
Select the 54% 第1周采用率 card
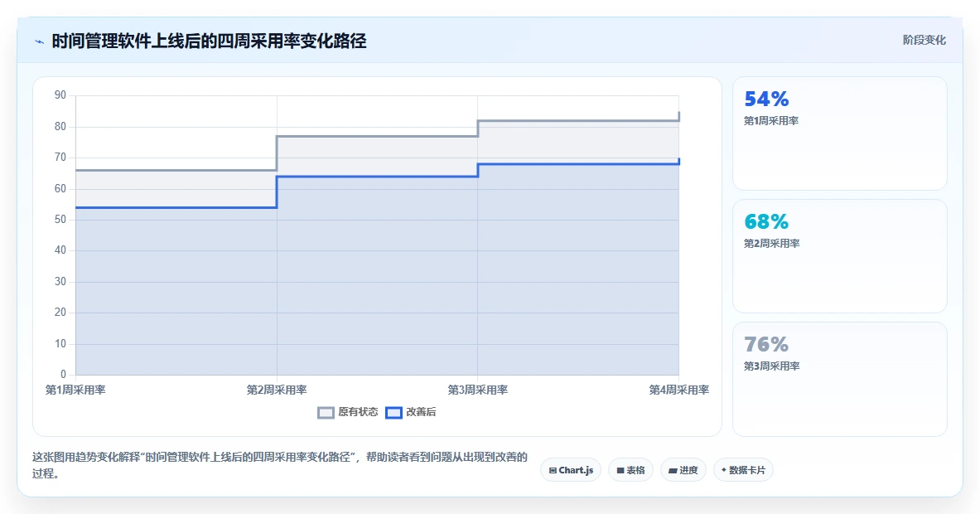(839, 133)
